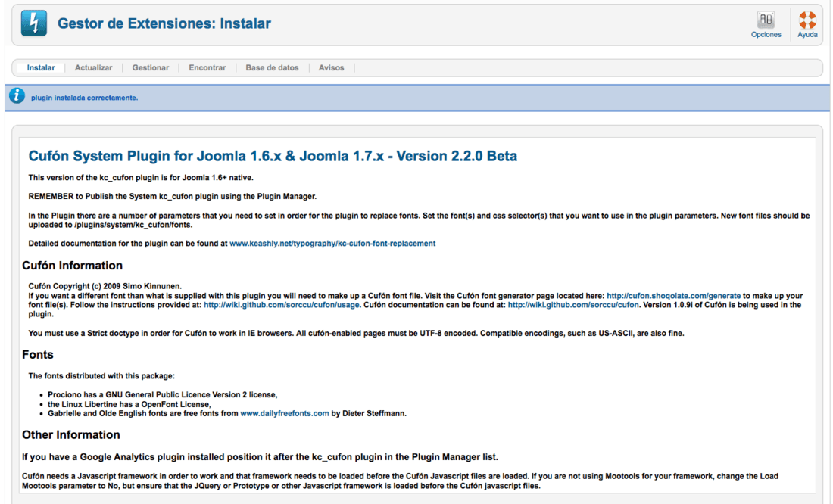The image size is (833, 504).
Task: Click 'Gabrielle and Olde English fonts' list item
Action: point(227,414)
